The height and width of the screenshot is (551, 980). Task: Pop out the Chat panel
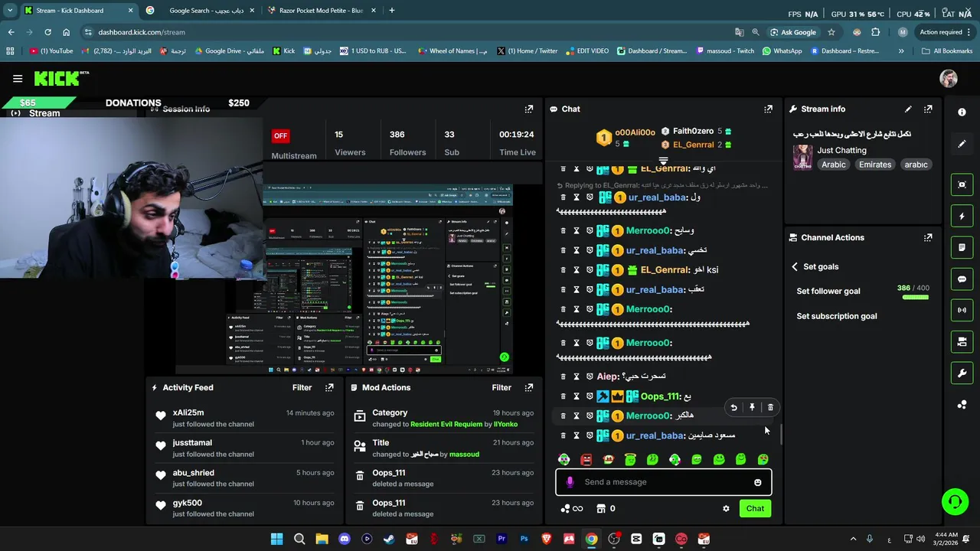tap(768, 109)
